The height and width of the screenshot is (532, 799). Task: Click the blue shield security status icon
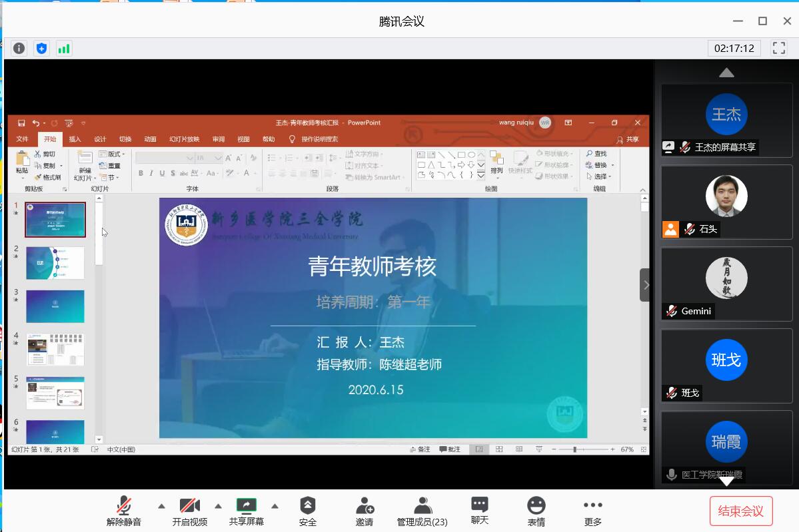[x=41, y=48]
